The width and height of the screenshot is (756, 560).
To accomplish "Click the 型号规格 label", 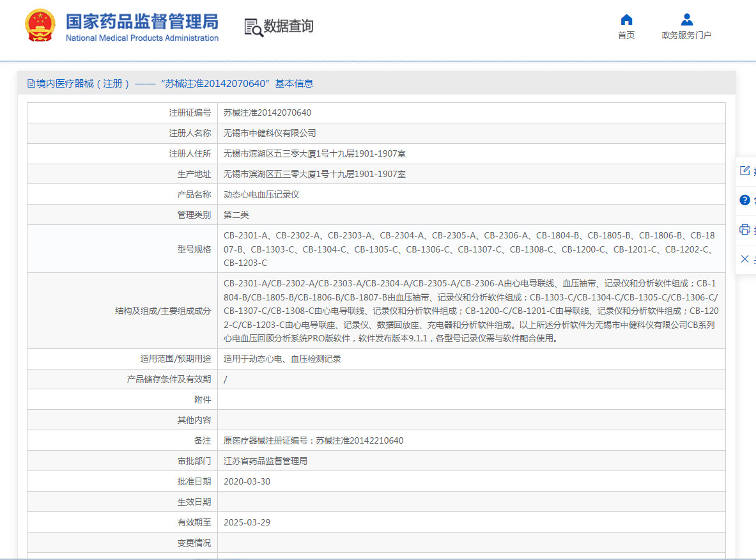I will pos(194,249).
